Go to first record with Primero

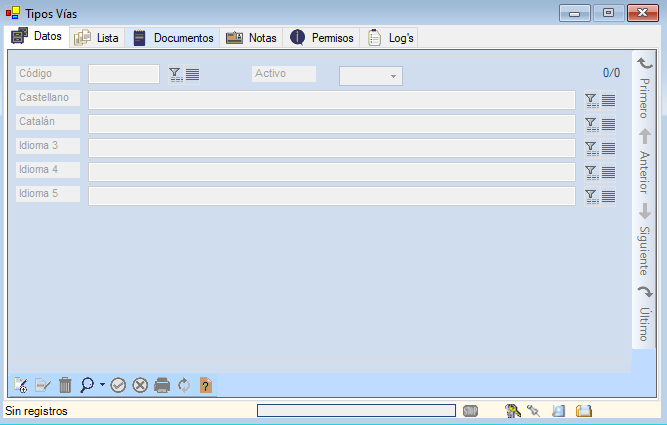pos(645,88)
